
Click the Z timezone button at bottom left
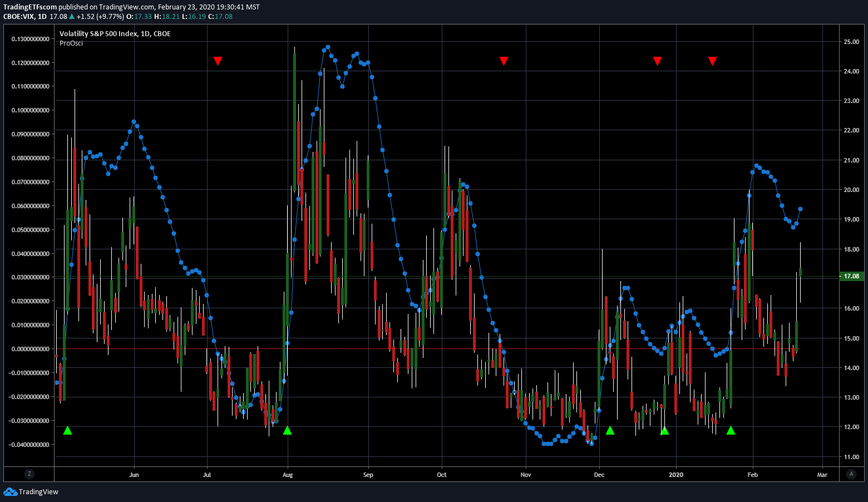point(29,474)
